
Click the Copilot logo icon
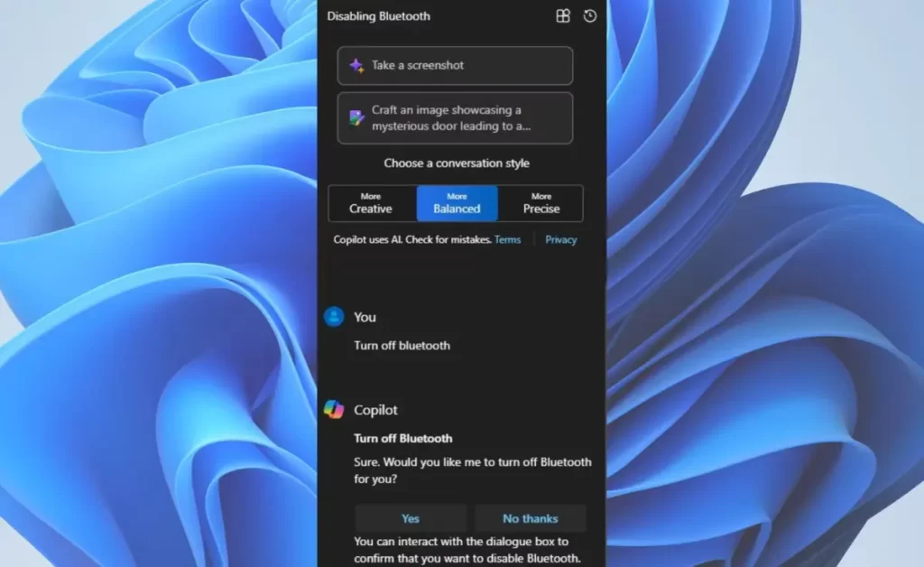(x=334, y=409)
